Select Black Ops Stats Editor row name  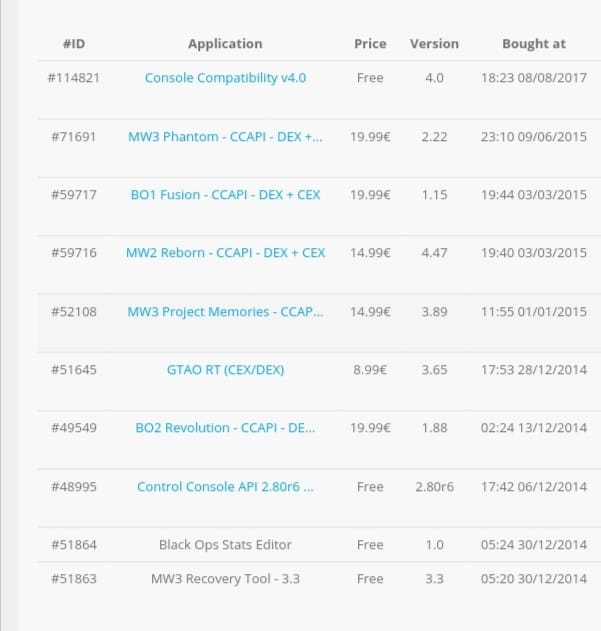[x=225, y=545]
